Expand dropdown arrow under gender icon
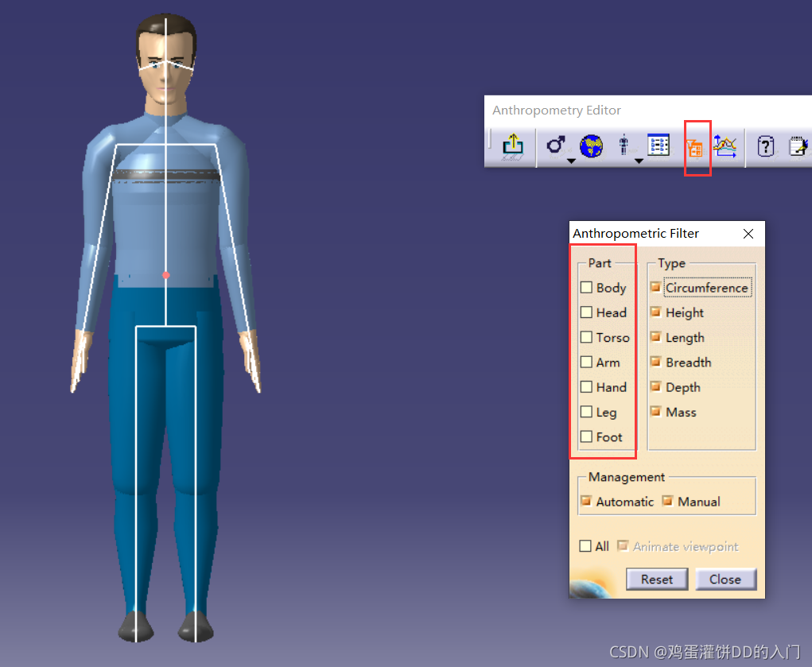 click(x=571, y=161)
